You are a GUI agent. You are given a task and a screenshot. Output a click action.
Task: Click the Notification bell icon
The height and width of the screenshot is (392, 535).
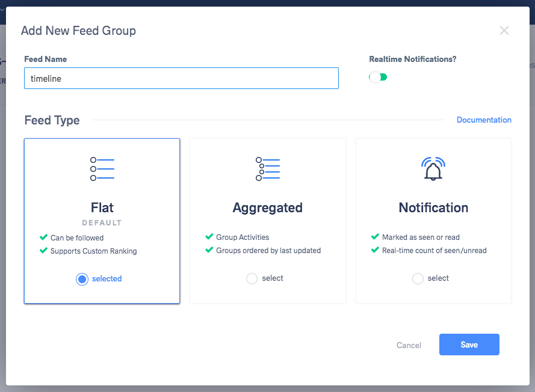pos(433,169)
